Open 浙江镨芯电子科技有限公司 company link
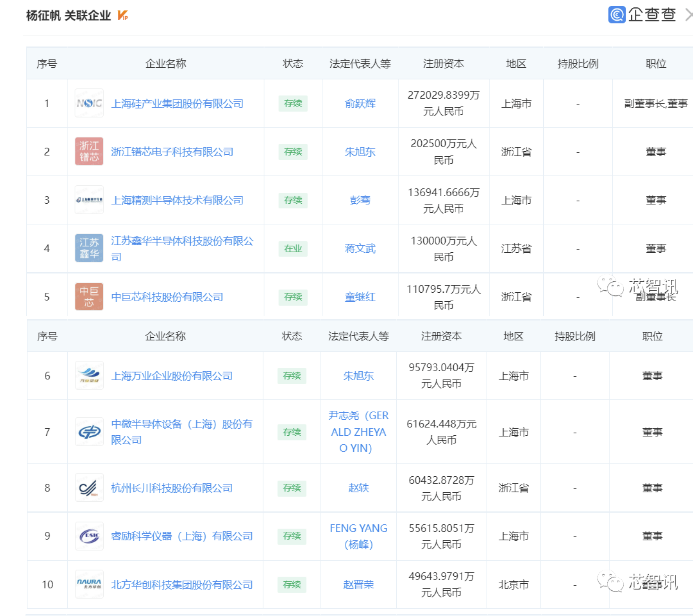The height and width of the screenshot is (616, 693). pyautogui.click(x=172, y=152)
